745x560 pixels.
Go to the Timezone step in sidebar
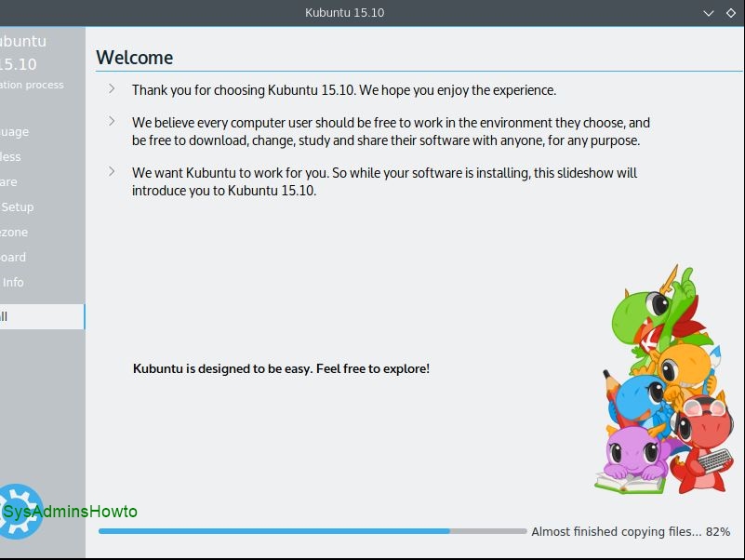coord(15,232)
